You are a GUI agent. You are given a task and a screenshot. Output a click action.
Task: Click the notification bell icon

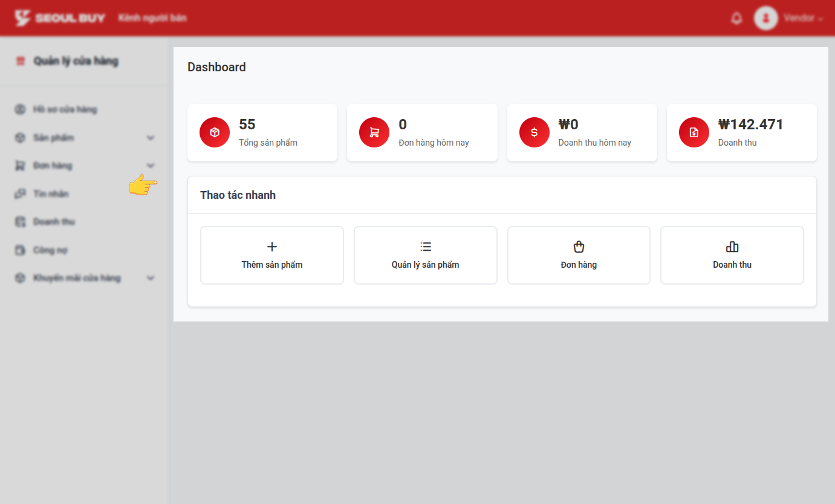click(736, 18)
